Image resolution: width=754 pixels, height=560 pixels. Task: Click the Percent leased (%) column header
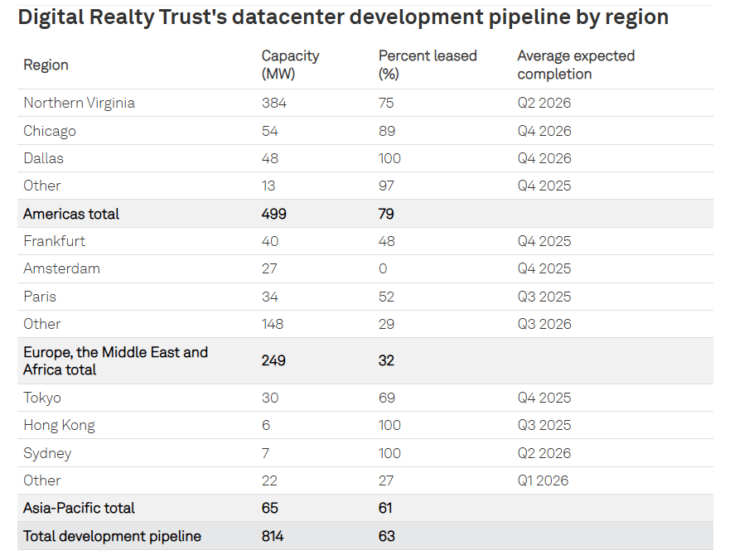(428, 65)
